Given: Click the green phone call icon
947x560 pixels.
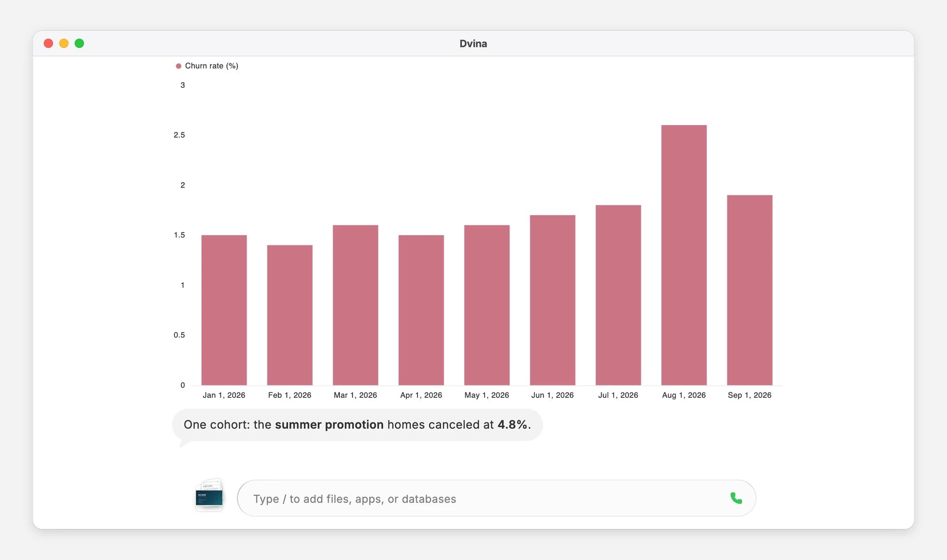Looking at the screenshot, I should click(x=736, y=498).
